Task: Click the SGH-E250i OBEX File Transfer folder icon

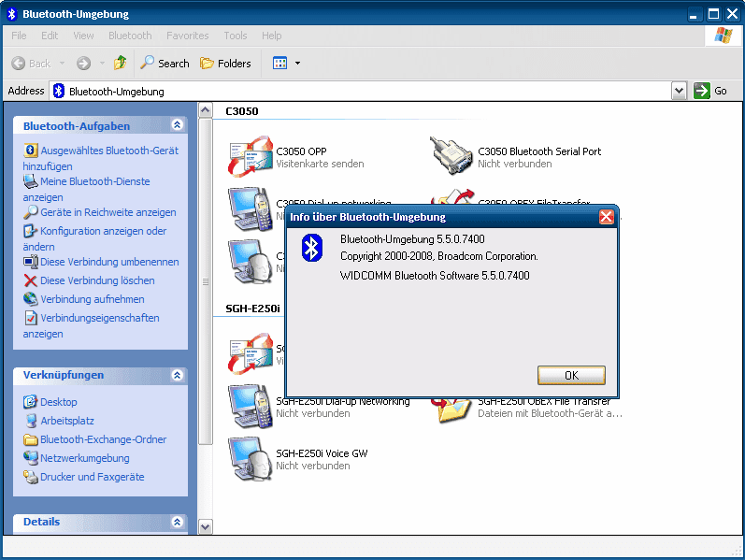Action: [x=451, y=409]
